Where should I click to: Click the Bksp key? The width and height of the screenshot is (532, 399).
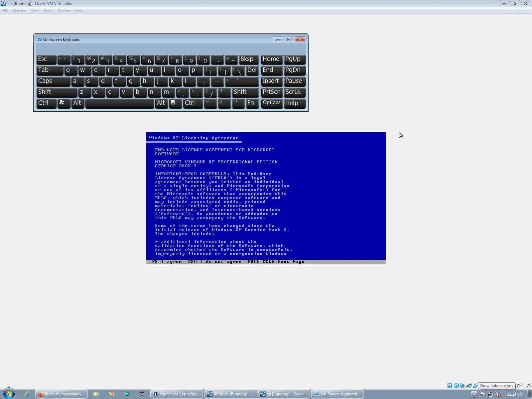point(249,60)
